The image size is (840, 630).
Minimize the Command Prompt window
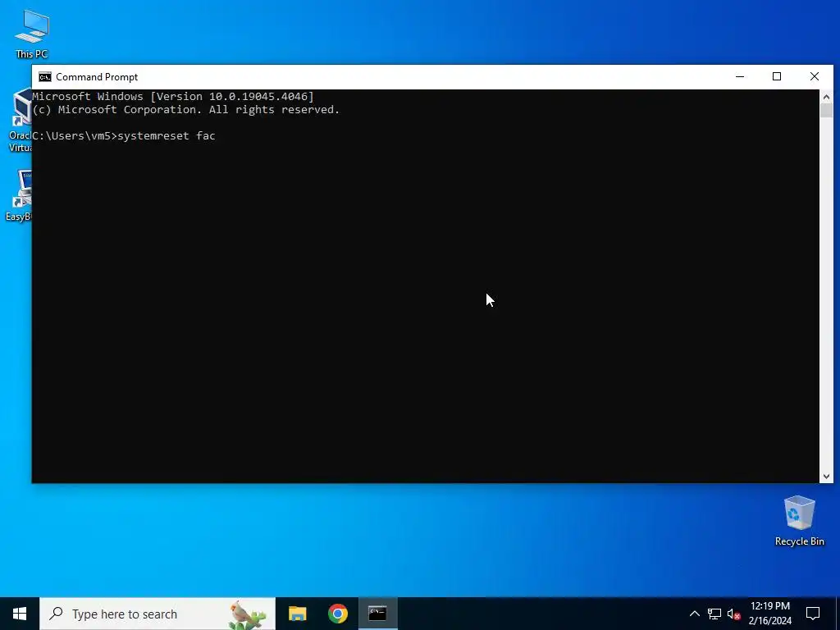tap(740, 76)
